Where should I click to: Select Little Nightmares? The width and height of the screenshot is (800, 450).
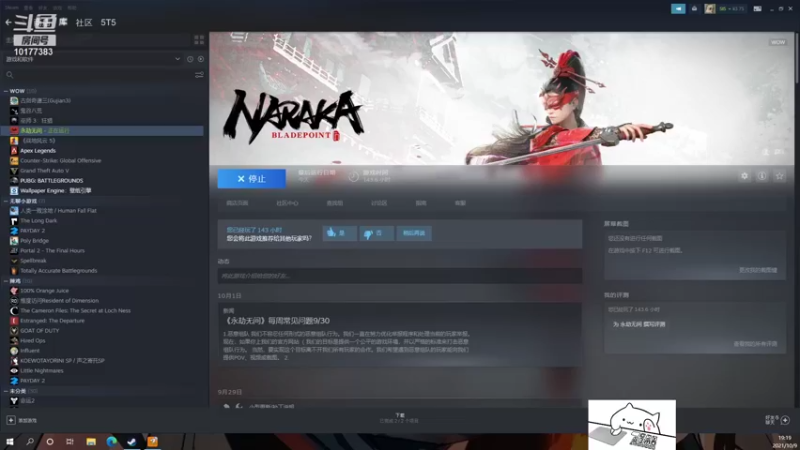[x=41, y=370]
